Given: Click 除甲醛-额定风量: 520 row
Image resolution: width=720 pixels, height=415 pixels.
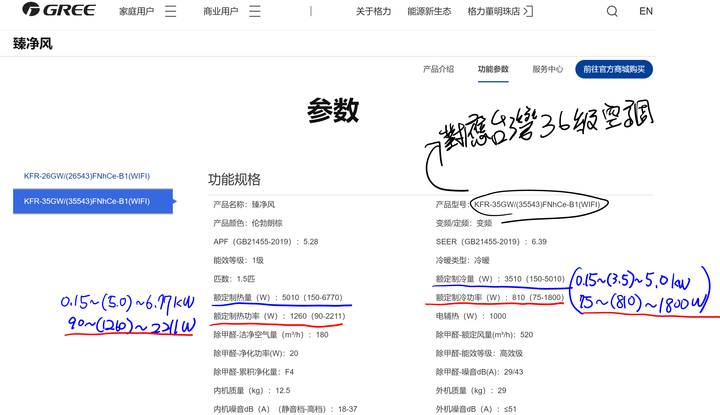Looking at the screenshot, I should pyautogui.click(x=484, y=335).
